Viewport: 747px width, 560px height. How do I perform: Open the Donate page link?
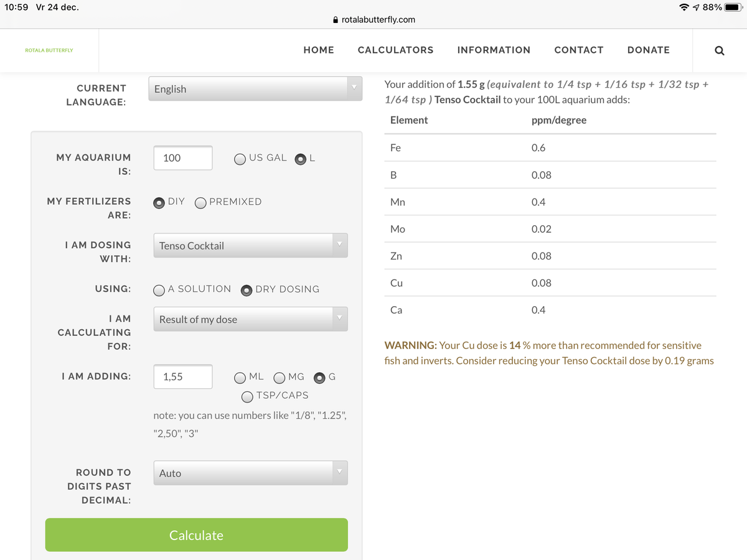click(648, 50)
